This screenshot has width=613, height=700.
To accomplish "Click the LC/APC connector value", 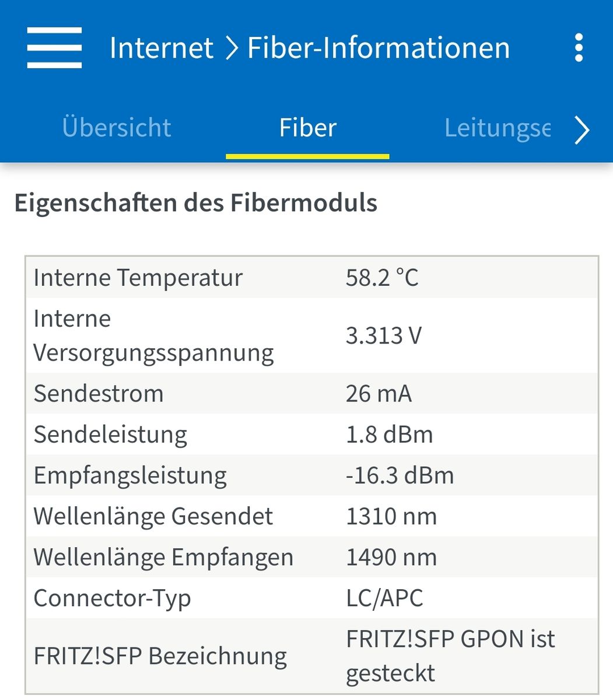I will click(x=384, y=598).
